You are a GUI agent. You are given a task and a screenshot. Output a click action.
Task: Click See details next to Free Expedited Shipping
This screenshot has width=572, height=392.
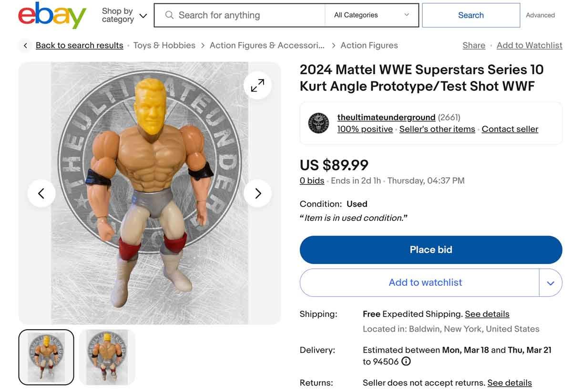[x=487, y=314]
